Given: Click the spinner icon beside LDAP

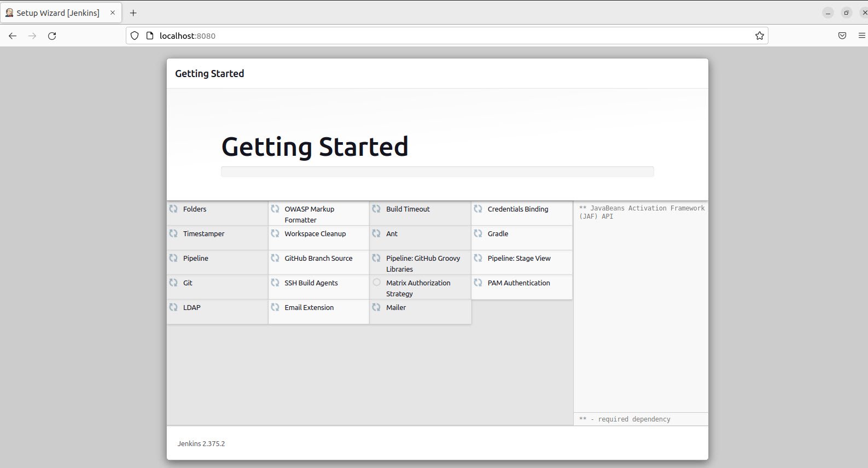Looking at the screenshot, I should pyautogui.click(x=173, y=307).
